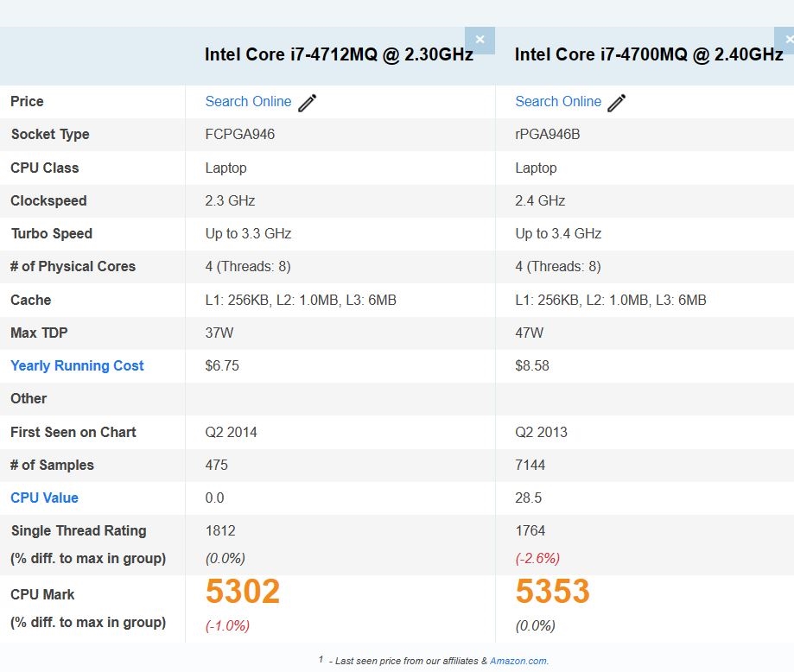Click the red (-1.0%) CPU Mark difference
Viewport: 794px width, 672px height.
(227, 625)
